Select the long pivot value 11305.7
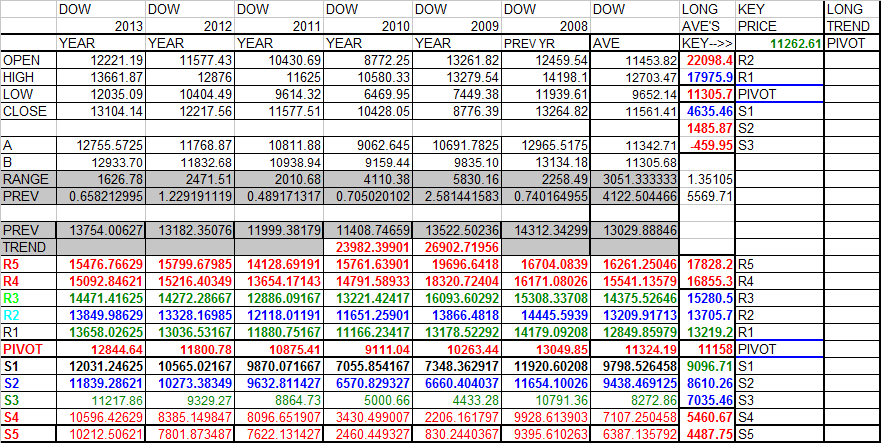881x443 pixels. [708, 94]
